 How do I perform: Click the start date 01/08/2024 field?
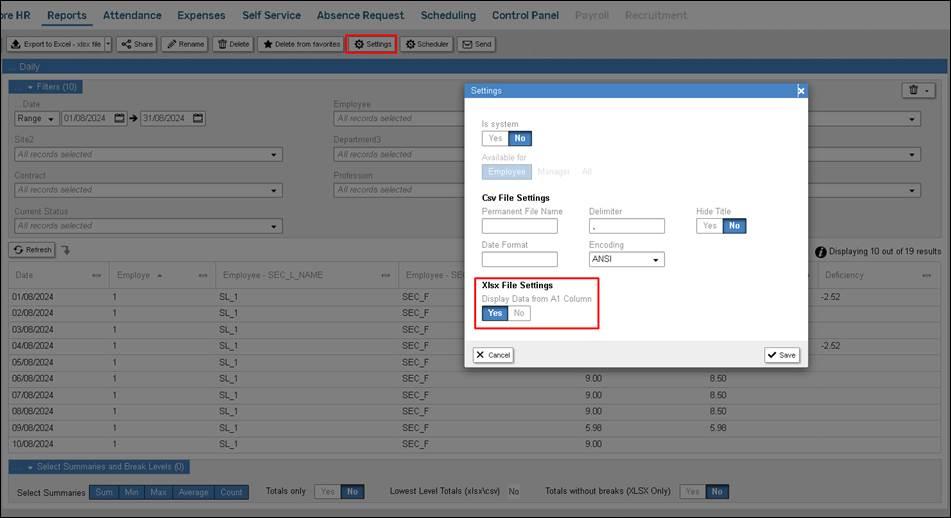87,118
